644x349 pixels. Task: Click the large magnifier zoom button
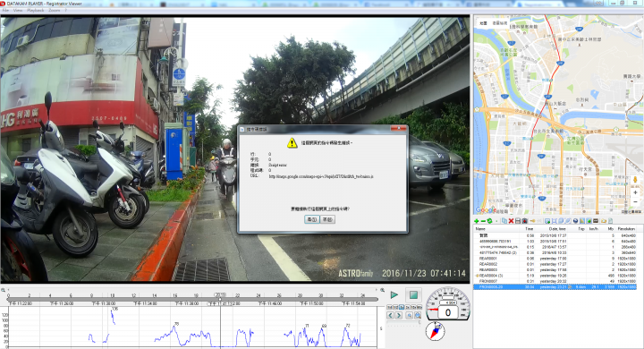point(418,315)
